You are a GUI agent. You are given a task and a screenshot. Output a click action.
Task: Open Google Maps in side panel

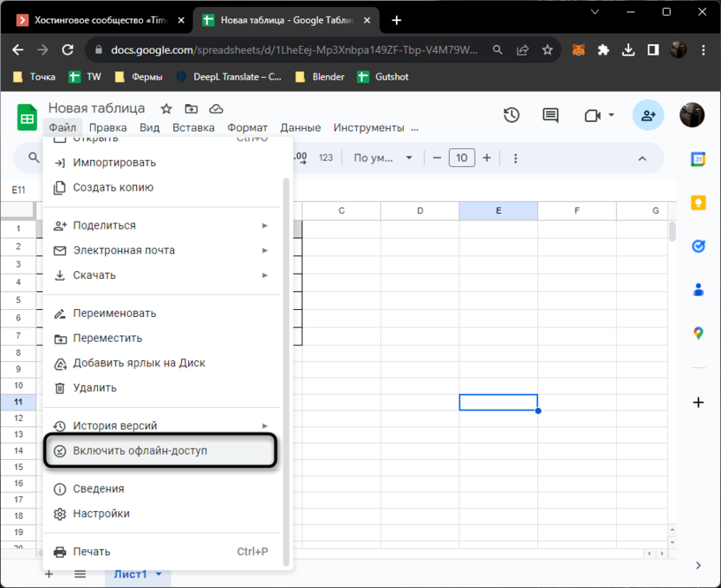tap(698, 333)
